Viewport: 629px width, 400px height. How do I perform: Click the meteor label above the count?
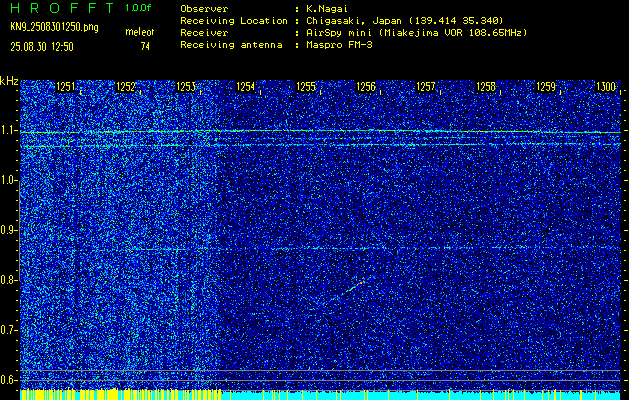click(139, 32)
